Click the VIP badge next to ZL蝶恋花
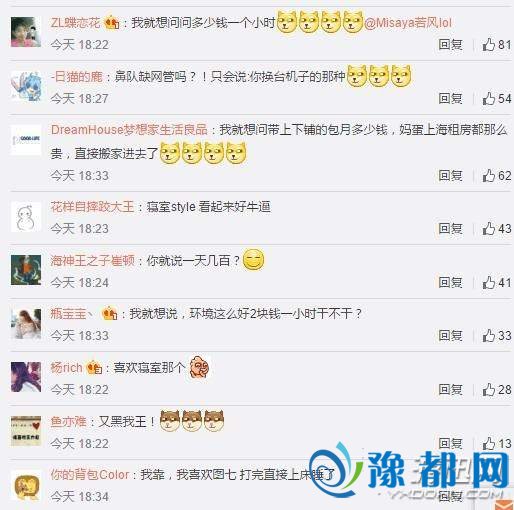Screen dimensions: 514x510 point(112,23)
